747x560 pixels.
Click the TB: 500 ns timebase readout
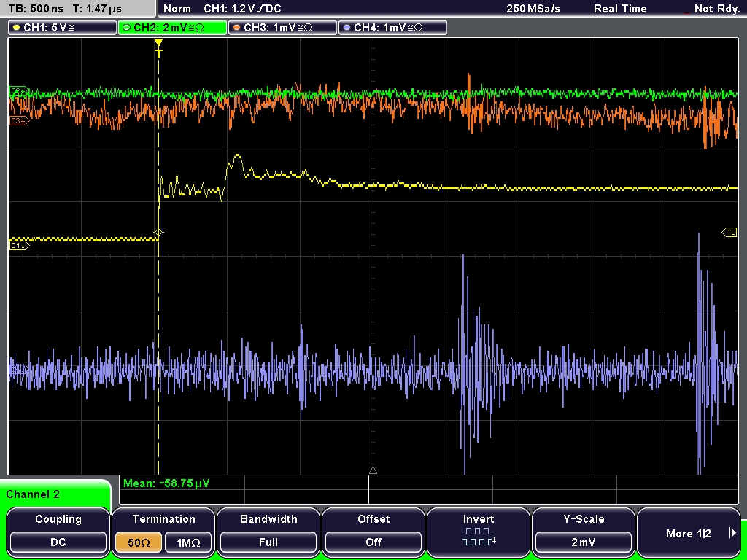tap(36, 9)
